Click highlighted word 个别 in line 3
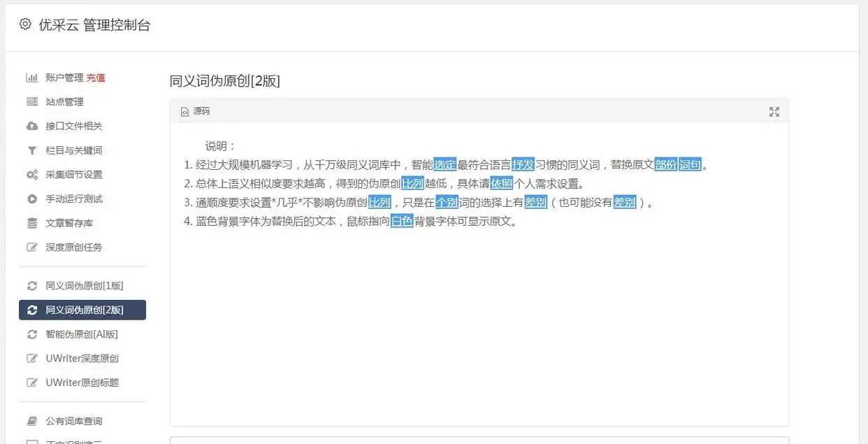Screen dimensions: 868x444 click(x=447, y=203)
